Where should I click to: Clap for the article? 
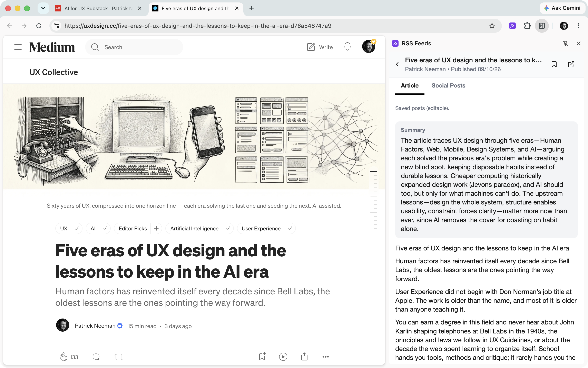63,357
